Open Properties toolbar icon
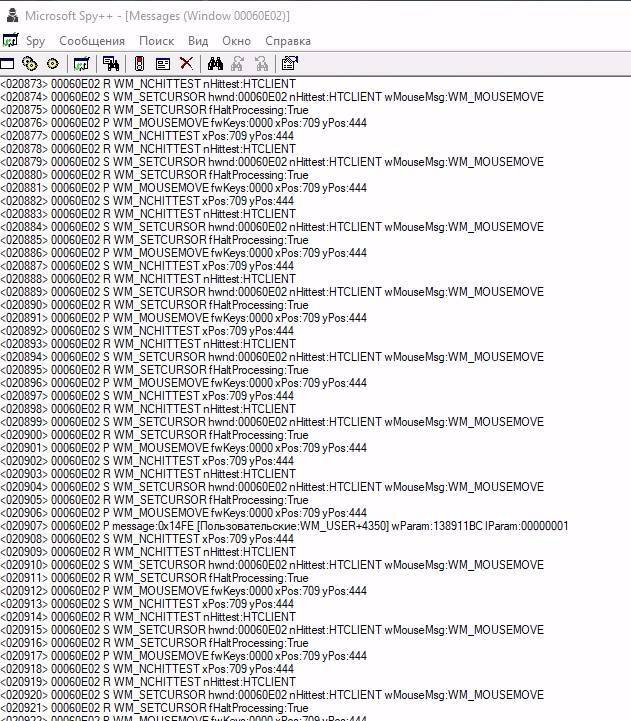 290,63
